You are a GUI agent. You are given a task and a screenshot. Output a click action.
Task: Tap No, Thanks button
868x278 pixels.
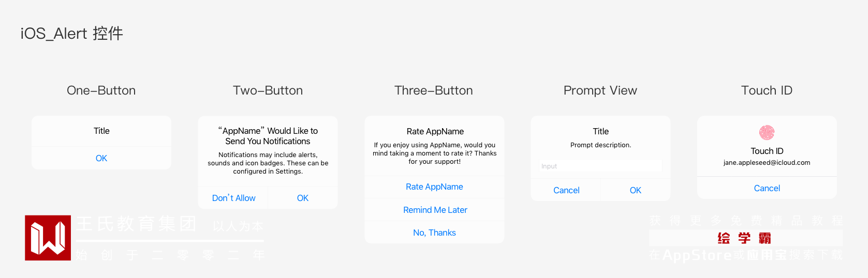434,233
